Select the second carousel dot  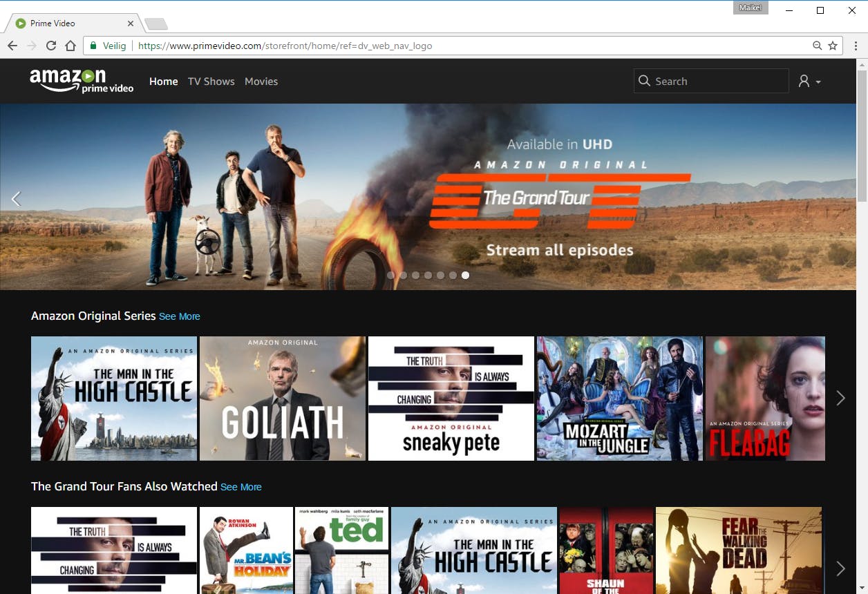tap(404, 275)
